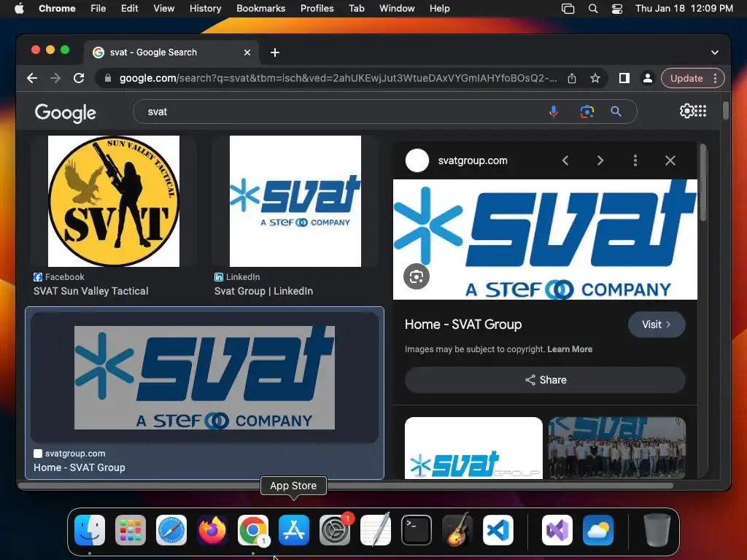Click svatgroup.com source in preview header
747x560 pixels.
coord(473,160)
